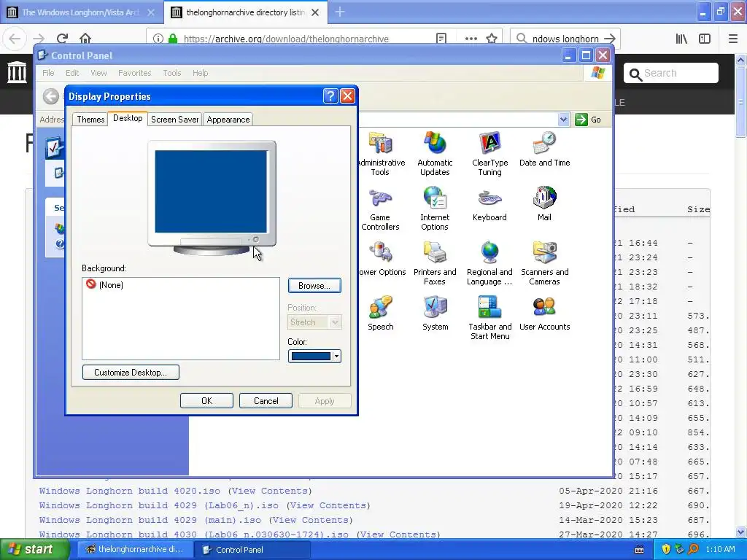
Task: Click the security shield tray icon
Action: (x=666, y=549)
